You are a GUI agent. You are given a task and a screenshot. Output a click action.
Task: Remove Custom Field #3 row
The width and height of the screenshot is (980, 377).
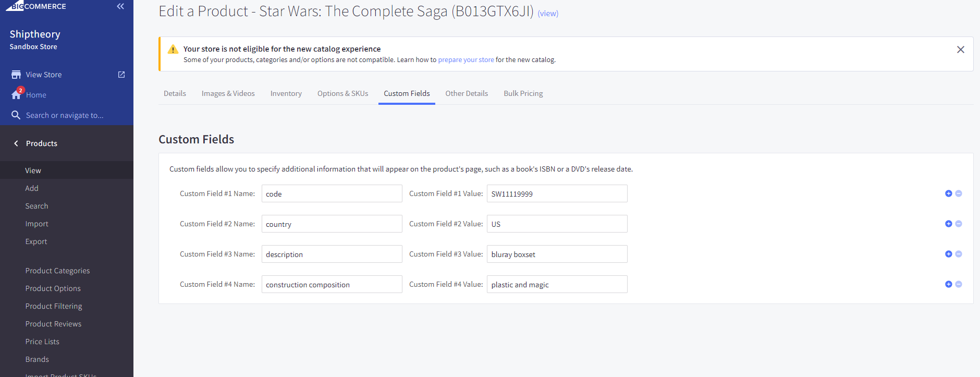(x=959, y=254)
